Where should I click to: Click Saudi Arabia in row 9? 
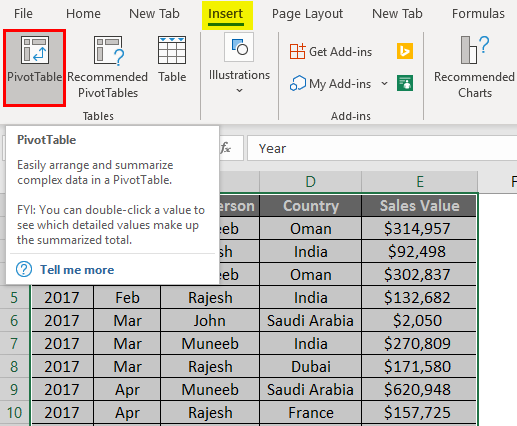coord(311,389)
